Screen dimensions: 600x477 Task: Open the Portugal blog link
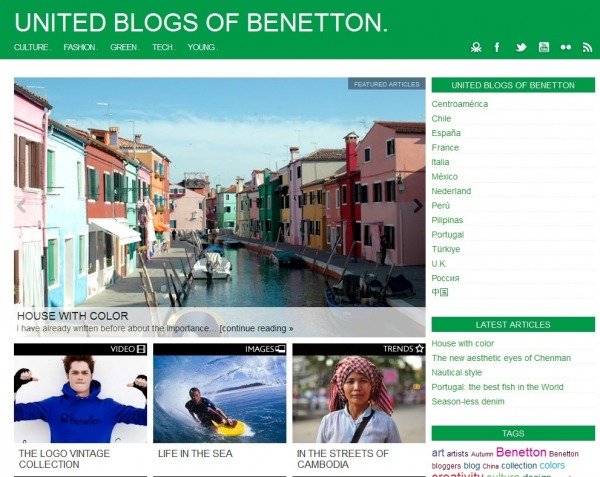[x=448, y=235]
